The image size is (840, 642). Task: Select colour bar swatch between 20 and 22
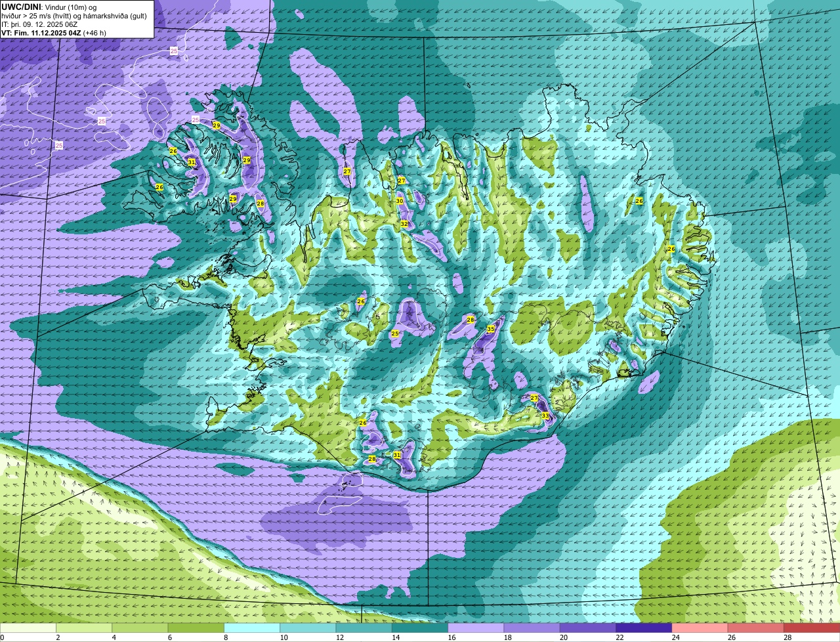[x=588, y=628]
